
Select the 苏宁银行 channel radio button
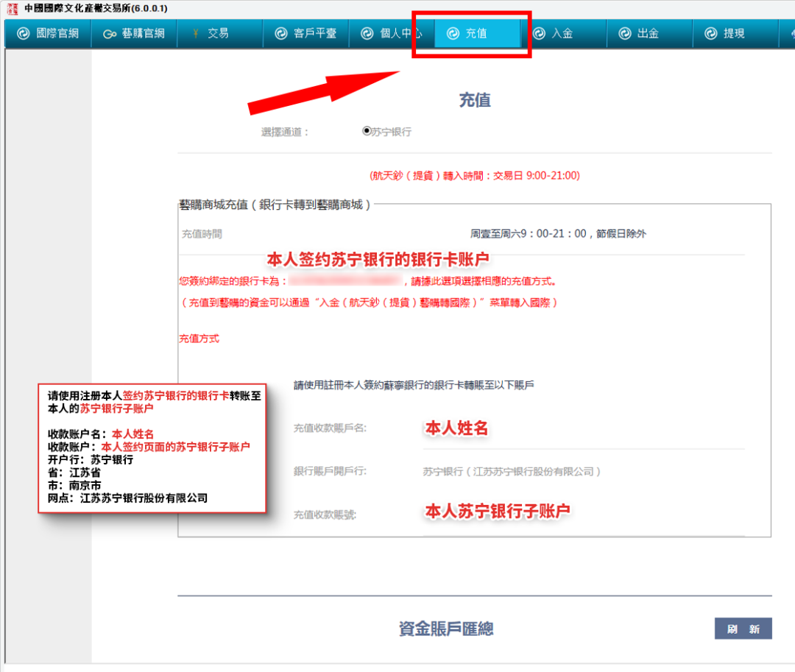(x=367, y=131)
